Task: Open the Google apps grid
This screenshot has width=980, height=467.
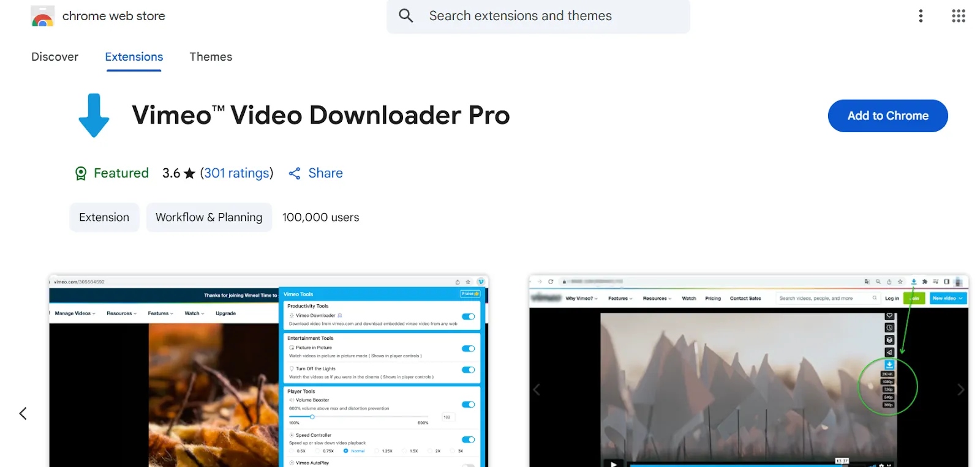Action: tap(959, 16)
